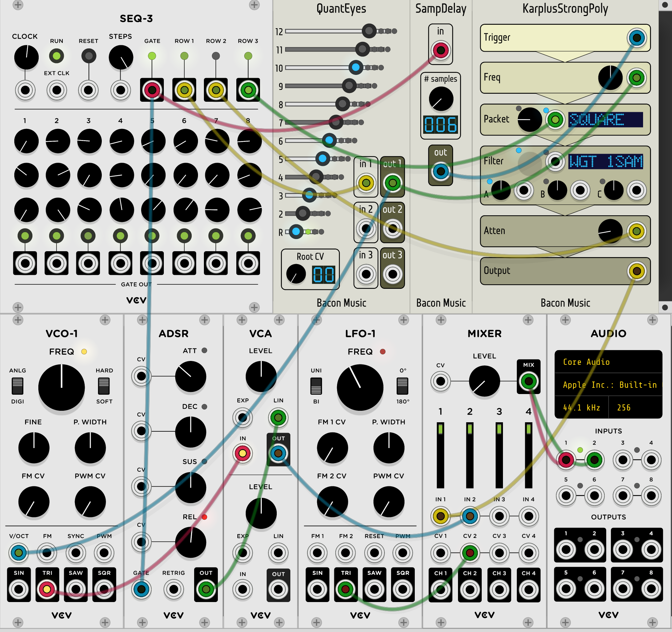Click the QuantEyes Root CV knob
The image size is (672, 632).
click(x=296, y=274)
